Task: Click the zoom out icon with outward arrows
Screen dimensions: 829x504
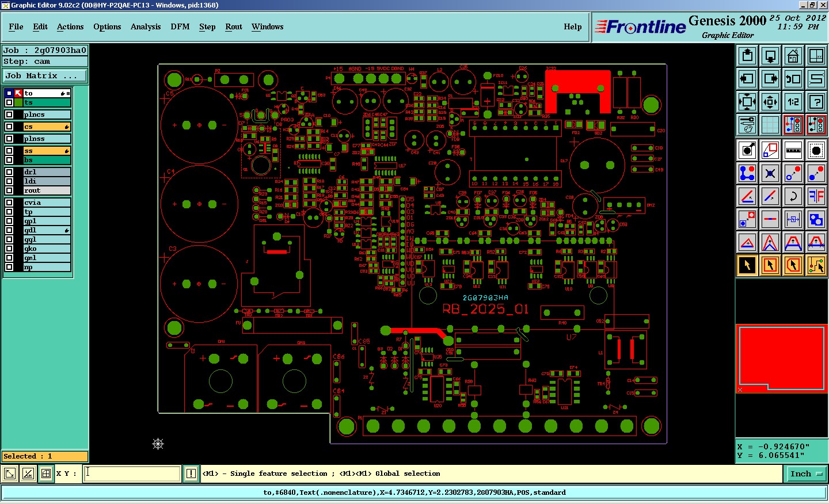Action: [770, 102]
